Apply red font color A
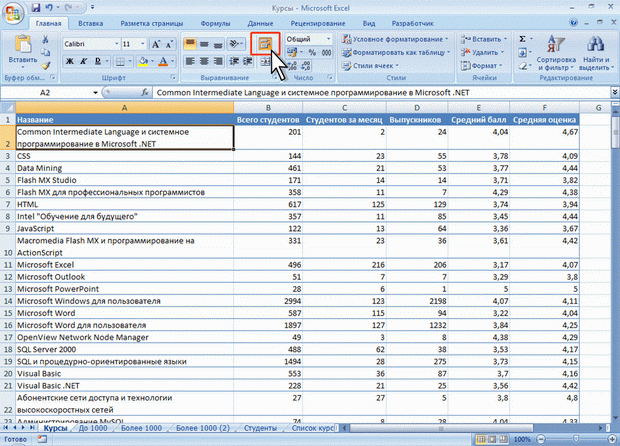The height and width of the screenshot is (446, 620). point(163,61)
